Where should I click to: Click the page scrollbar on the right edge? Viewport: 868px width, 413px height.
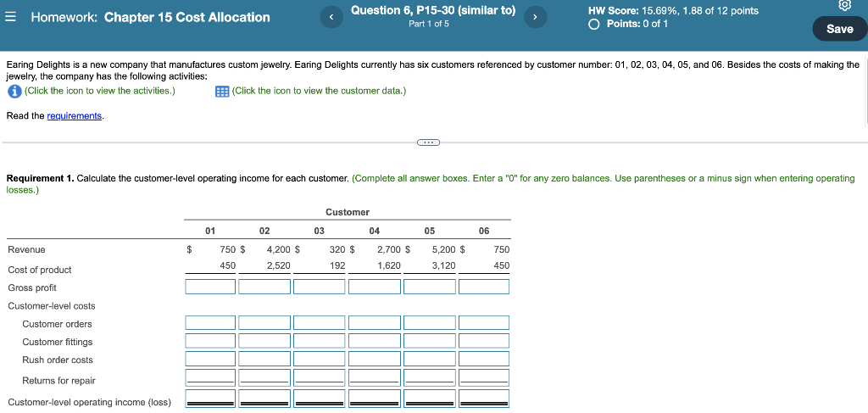[865, 92]
